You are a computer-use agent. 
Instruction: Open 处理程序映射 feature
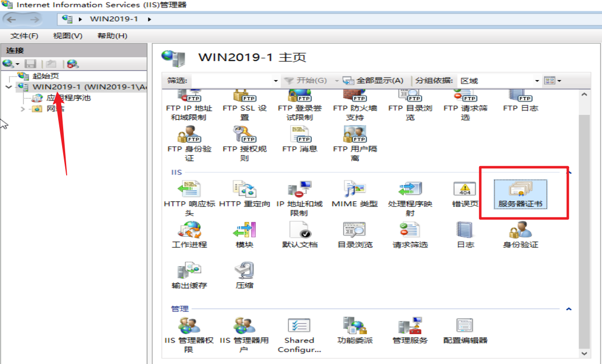[x=410, y=198]
